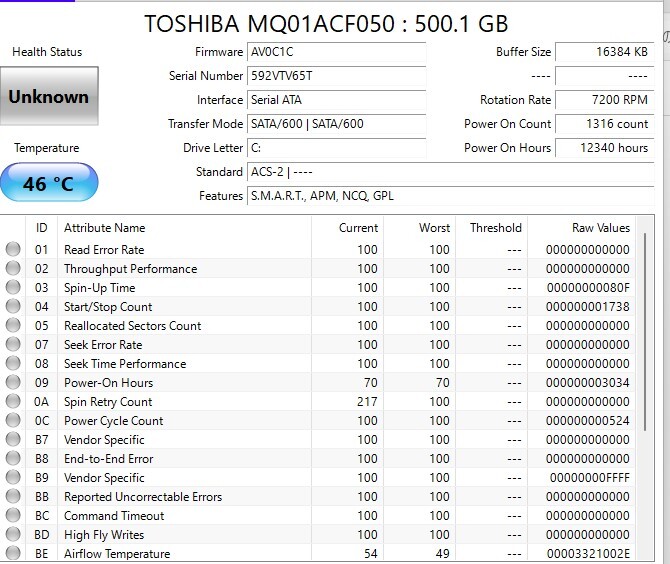Click status circle for Power Cycle Count
The image size is (670, 564).
[x=13, y=420]
